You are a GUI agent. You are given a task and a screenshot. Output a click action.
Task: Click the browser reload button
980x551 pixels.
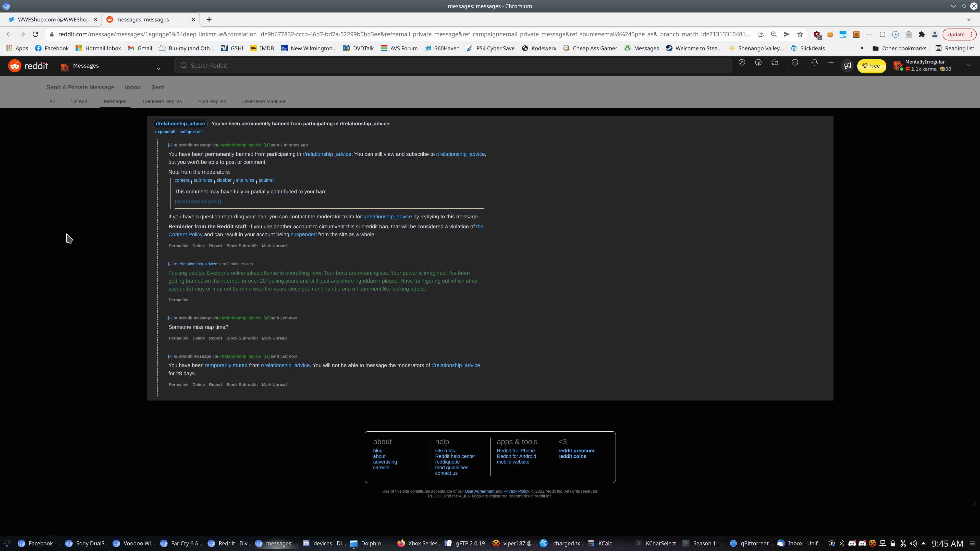[x=35, y=34]
